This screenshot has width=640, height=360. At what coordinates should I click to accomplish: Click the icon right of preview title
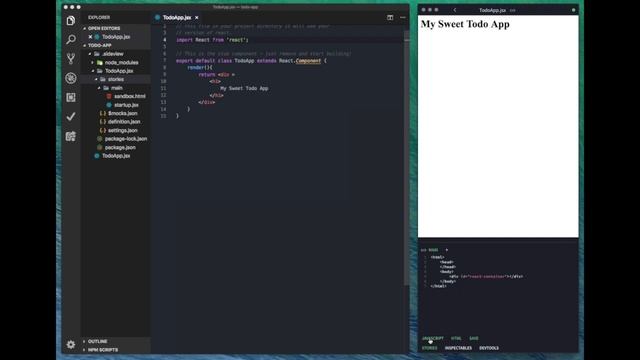(513, 10)
